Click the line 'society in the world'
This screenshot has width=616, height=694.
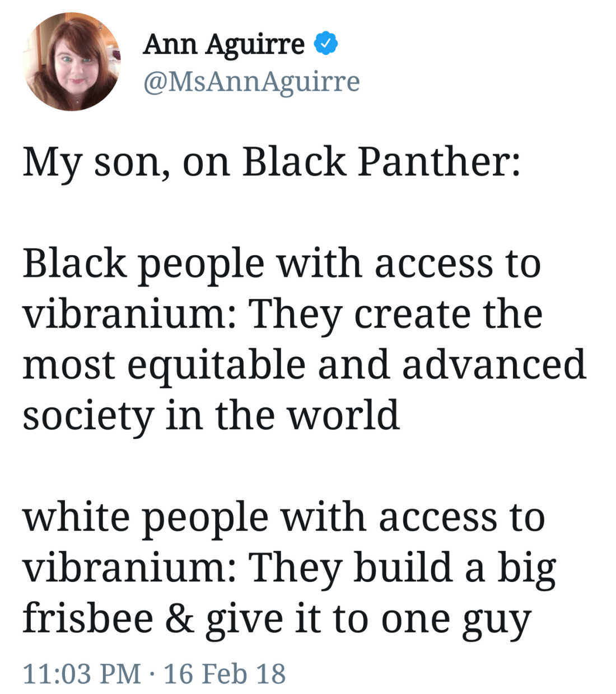211,415
